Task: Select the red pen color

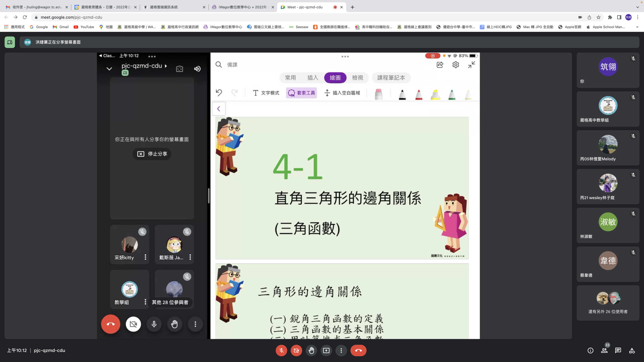Action: coord(419,95)
